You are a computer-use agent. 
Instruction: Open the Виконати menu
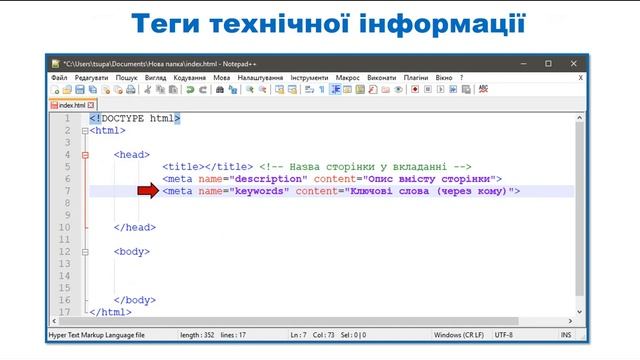tap(381, 78)
